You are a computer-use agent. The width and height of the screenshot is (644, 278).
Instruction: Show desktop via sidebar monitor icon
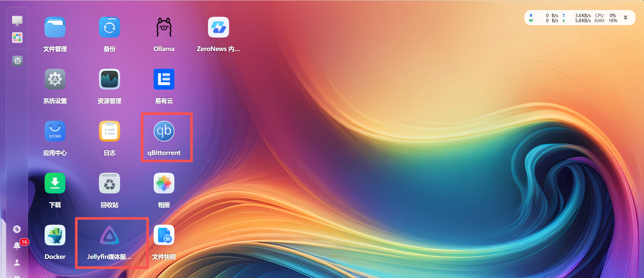coord(17,20)
